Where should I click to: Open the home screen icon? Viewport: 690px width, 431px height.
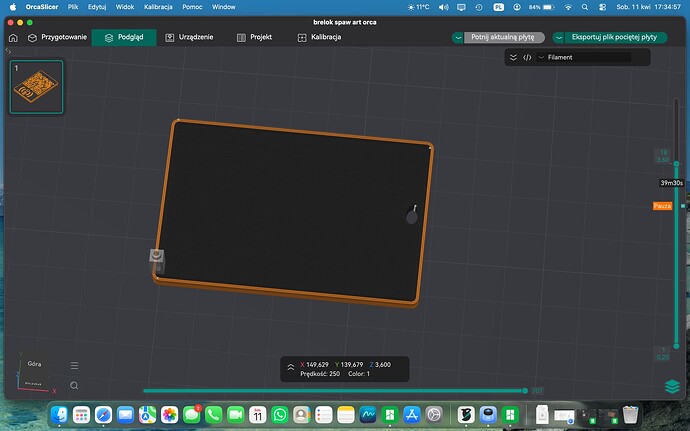pos(13,38)
